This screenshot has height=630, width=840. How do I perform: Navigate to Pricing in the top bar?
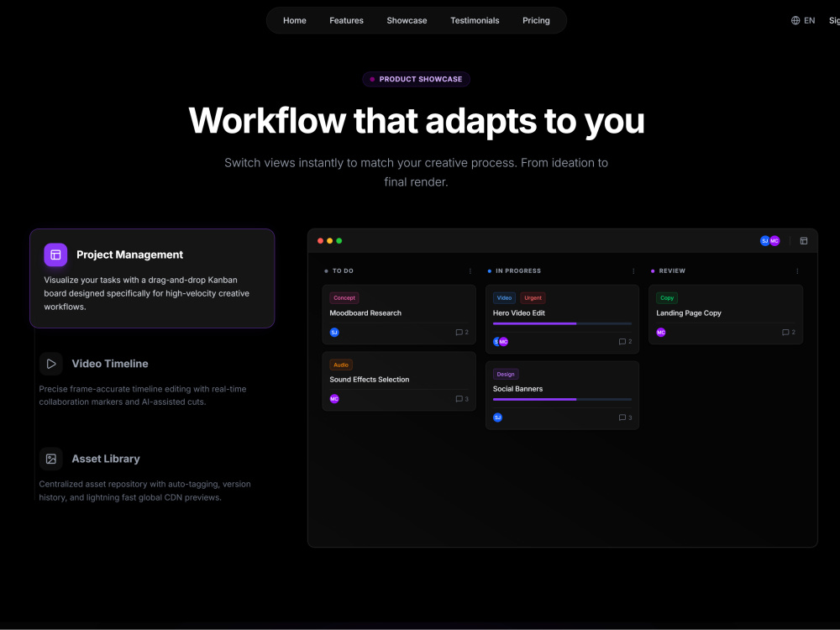pyautogui.click(x=536, y=20)
